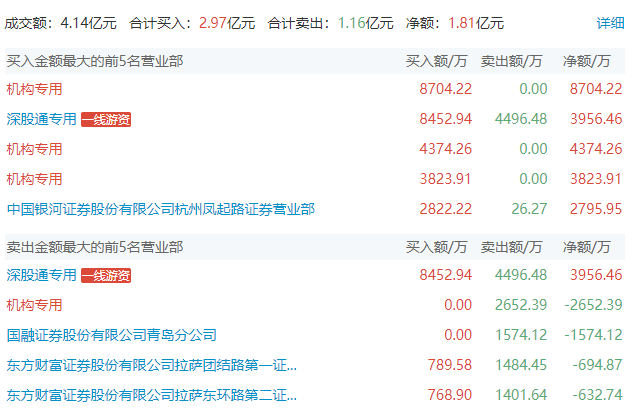Click the 3823.91 net amount cell

(x=596, y=179)
